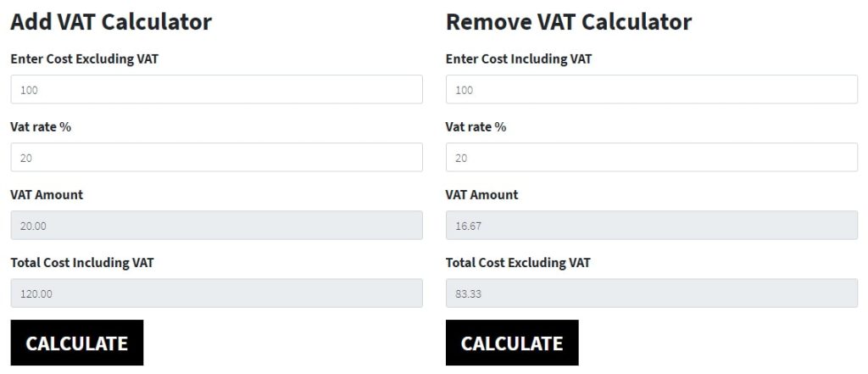Screen dimensions: 868x374
Task: Click the Total Cost Excluding VAT result field
Action: tap(651, 293)
